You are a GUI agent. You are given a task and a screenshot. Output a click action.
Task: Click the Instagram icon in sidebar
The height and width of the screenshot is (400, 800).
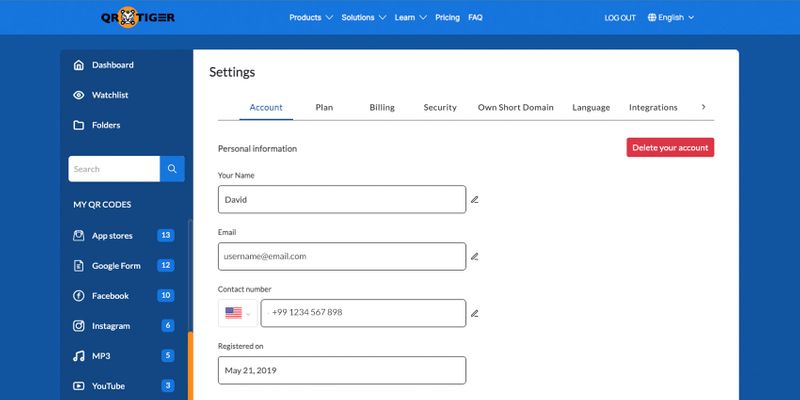(x=79, y=326)
